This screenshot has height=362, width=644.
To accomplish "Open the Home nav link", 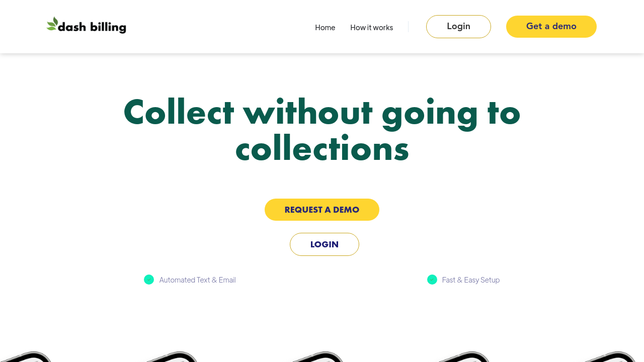I will pos(325,27).
